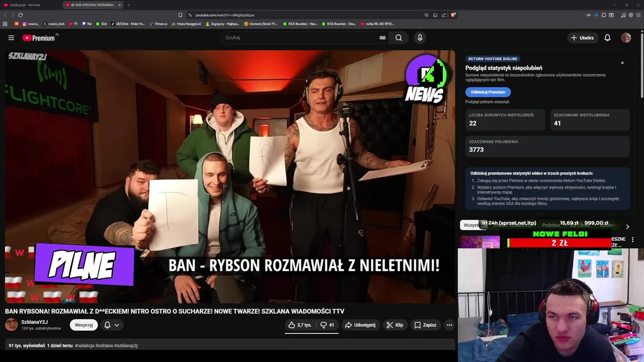This screenshot has width=644, height=362.
Task: Open the apps grid on bookmarks bar
Action: coord(5,24)
